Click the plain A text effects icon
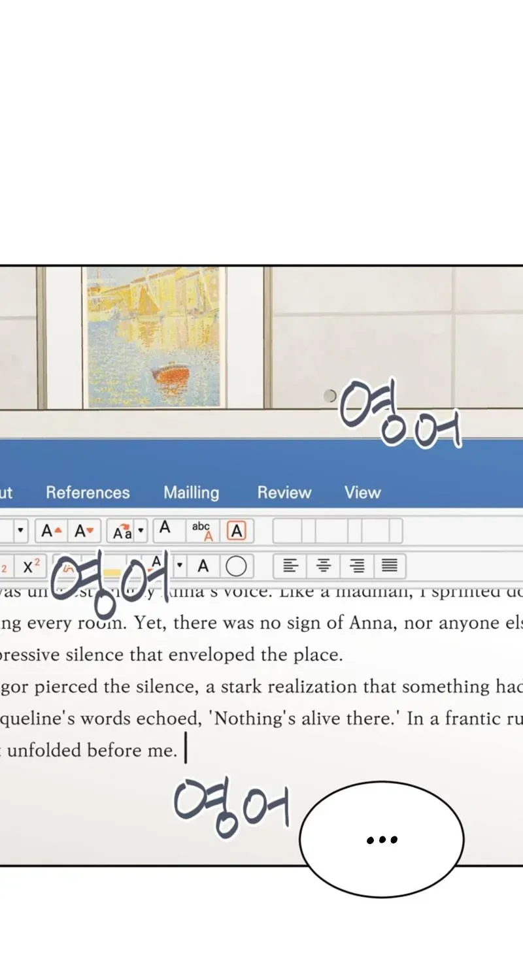This screenshot has width=523, height=980. (x=165, y=528)
